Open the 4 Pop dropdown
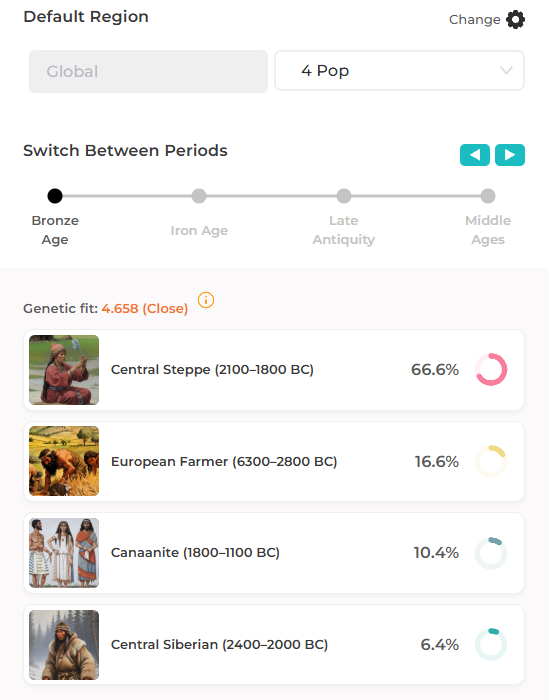This screenshot has width=549, height=700. [399, 71]
